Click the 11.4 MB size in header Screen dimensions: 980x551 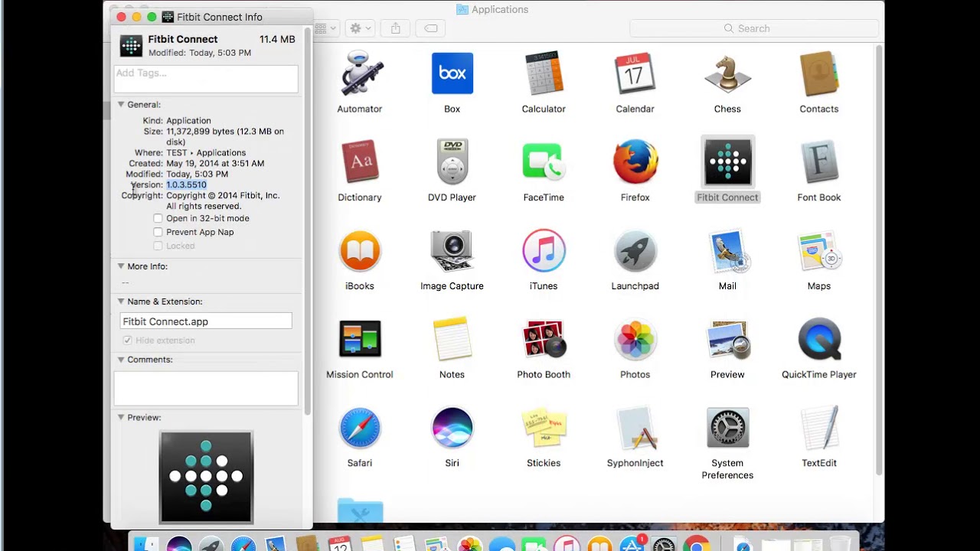(277, 39)
